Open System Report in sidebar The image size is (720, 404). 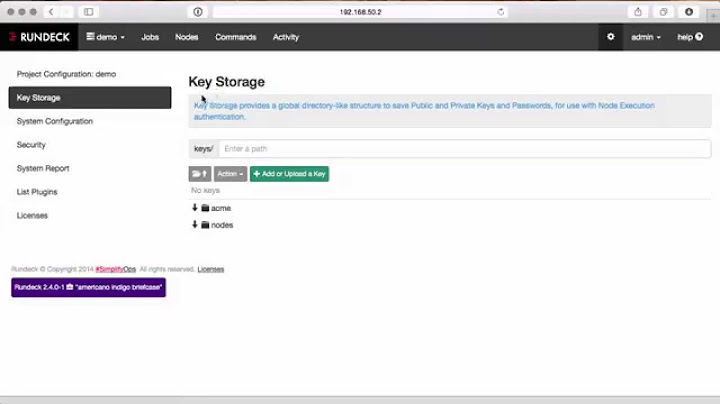43,168
